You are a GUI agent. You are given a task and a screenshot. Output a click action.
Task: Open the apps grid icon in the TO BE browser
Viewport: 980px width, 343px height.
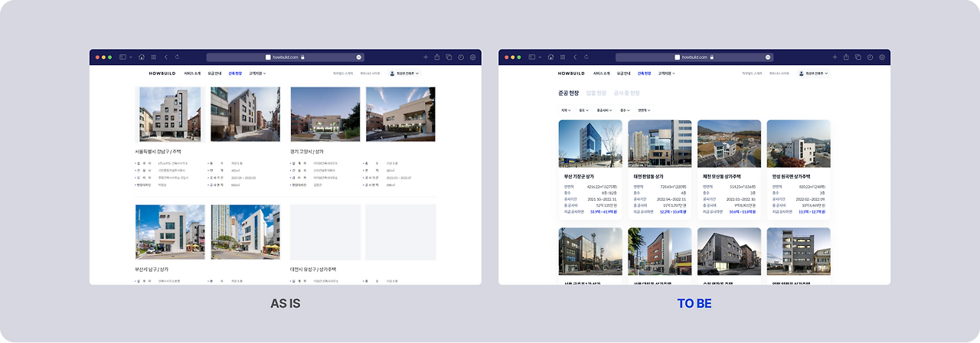click(x=562, y=57)
